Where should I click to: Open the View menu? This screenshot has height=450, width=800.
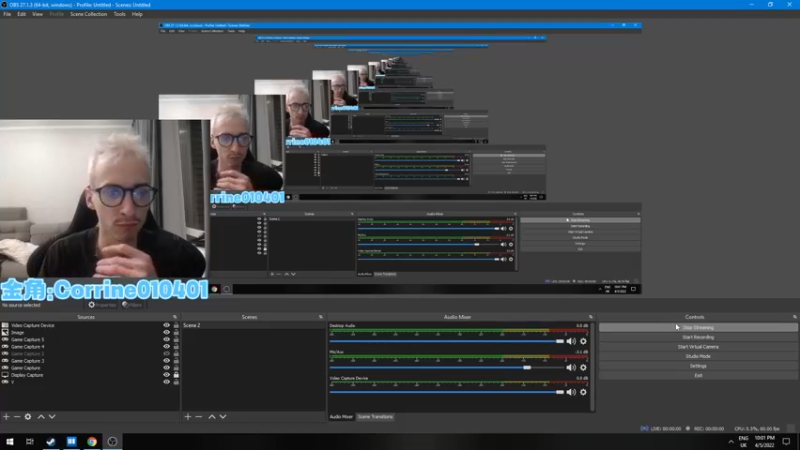click(x=37, y=14)
